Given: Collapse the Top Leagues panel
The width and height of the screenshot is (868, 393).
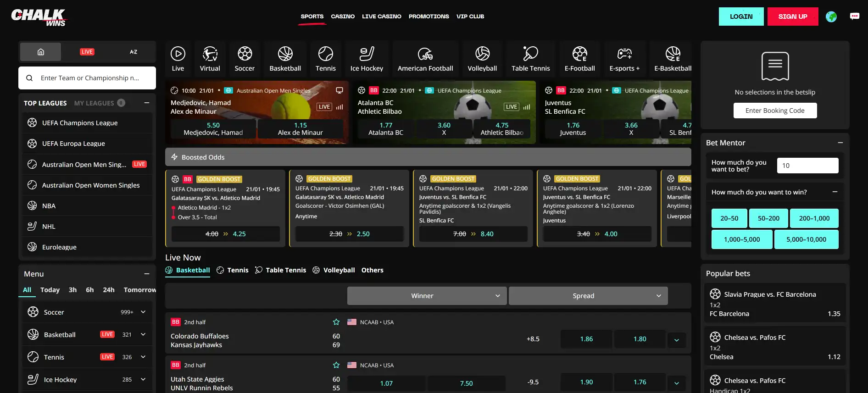Looking at the screenshot, I should [147, 103].
